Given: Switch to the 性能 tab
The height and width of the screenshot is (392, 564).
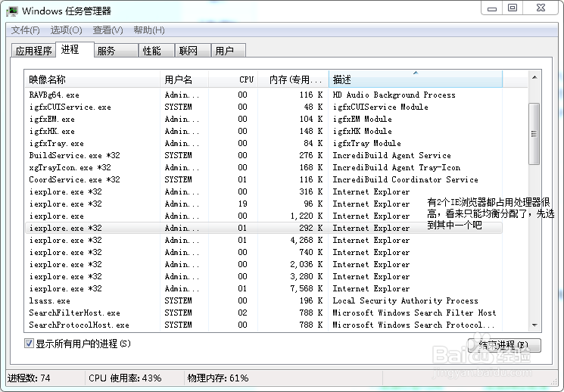Looking at the screenshot, I should point(157,51).
